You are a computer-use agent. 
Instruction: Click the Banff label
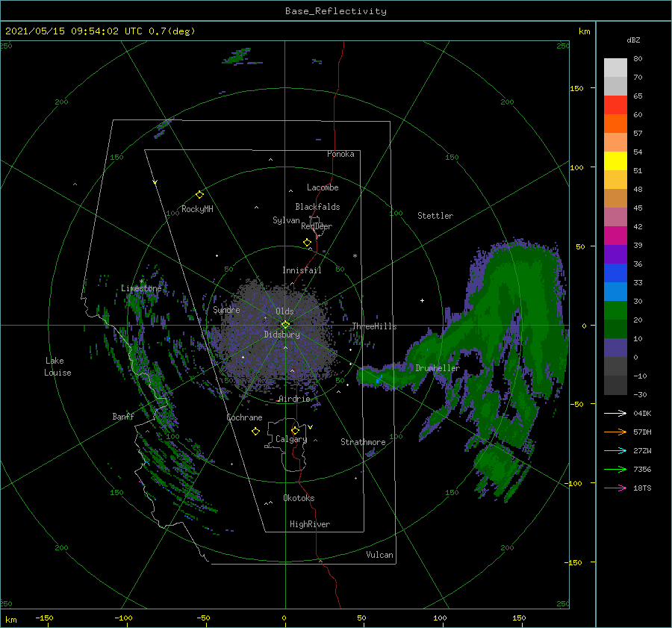coord(123,416)
